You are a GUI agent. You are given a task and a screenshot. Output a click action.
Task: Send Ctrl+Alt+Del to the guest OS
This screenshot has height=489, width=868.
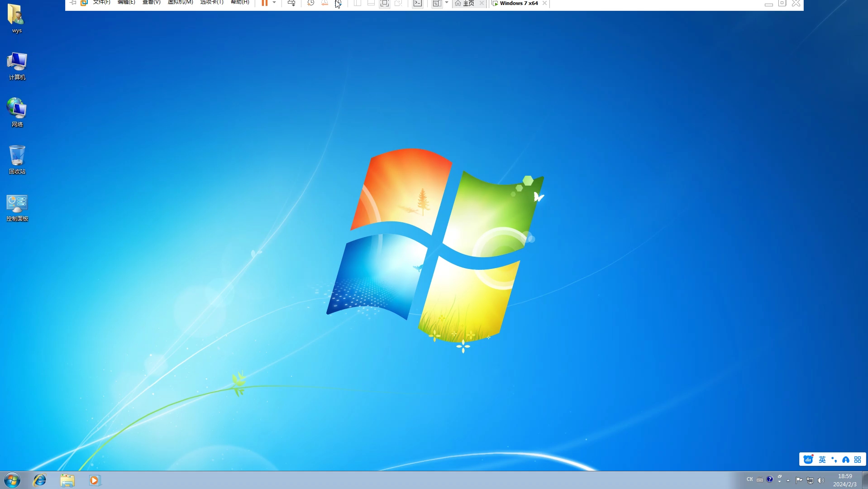coord(291,3)
